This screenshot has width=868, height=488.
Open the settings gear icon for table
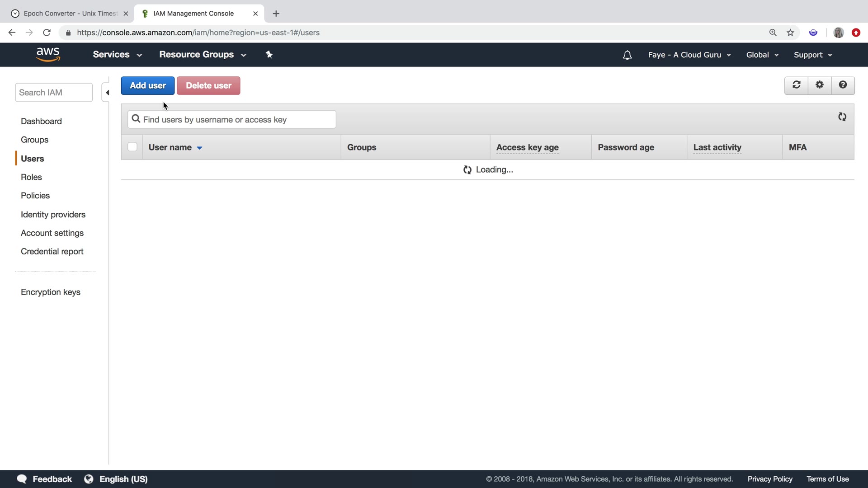click(x=820, y=85)
